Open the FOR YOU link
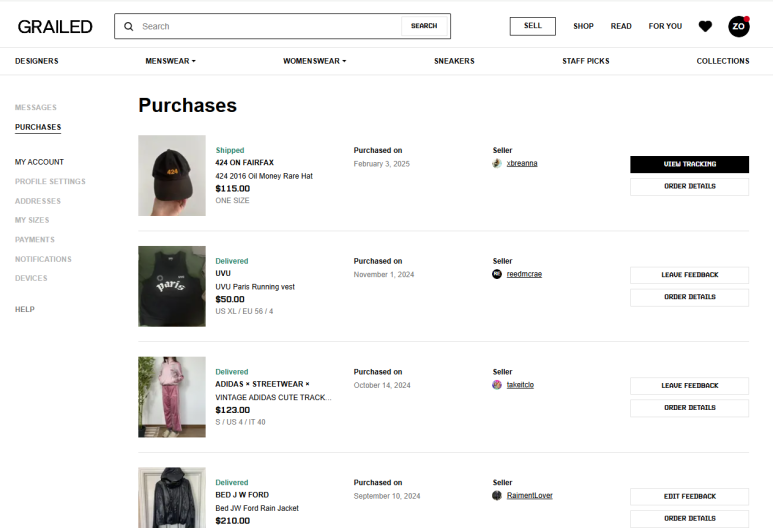 pyautogui.click(x=665, y=26)
